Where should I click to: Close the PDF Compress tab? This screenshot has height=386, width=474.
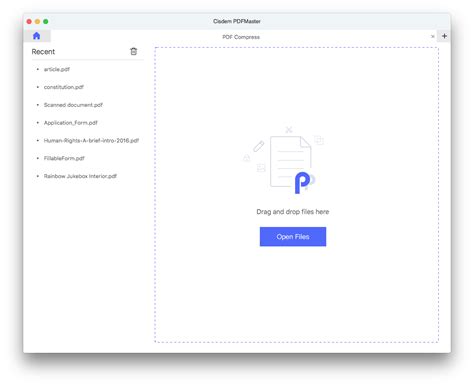coord(432,36)
